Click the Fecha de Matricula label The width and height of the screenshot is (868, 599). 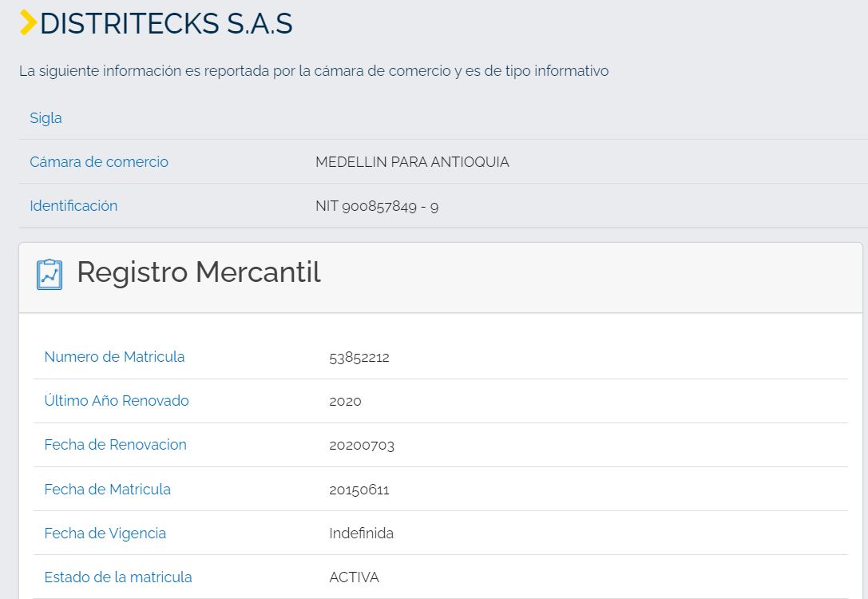click(107, 490)
